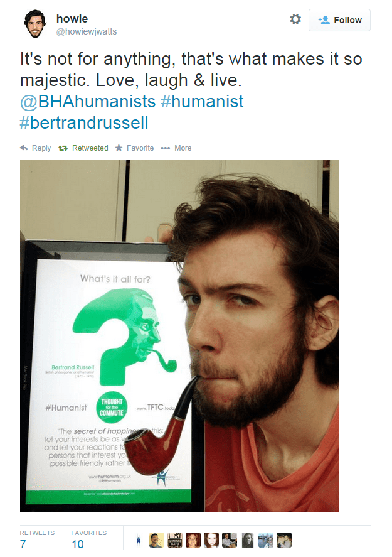Open the #humanist hashtag
Screen dimensions: 392x557
[202, 102]
